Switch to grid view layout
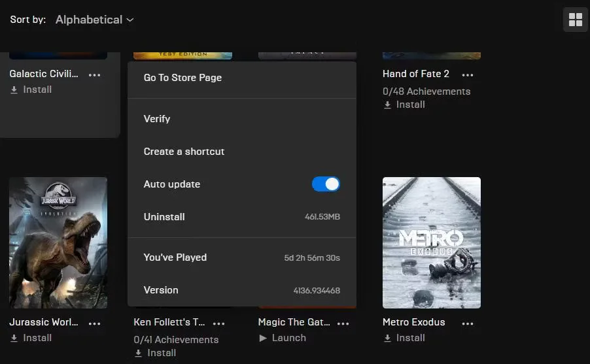 point(576,20)
